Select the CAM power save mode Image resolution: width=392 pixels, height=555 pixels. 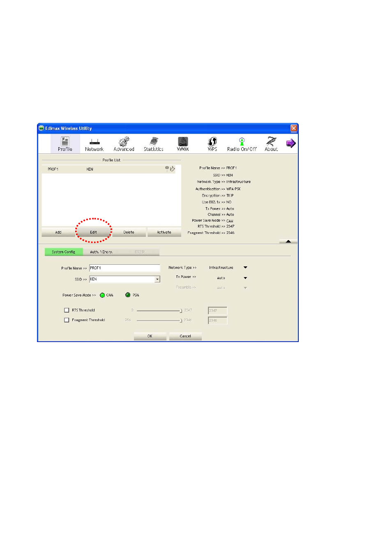102,295
